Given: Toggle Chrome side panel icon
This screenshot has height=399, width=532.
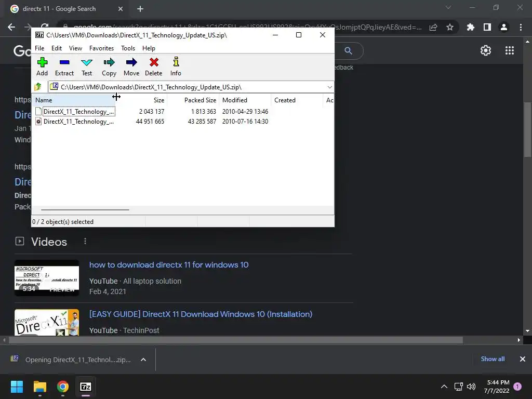Looking at the screenshot, I should pyautogui.click(x=487, y=27).
